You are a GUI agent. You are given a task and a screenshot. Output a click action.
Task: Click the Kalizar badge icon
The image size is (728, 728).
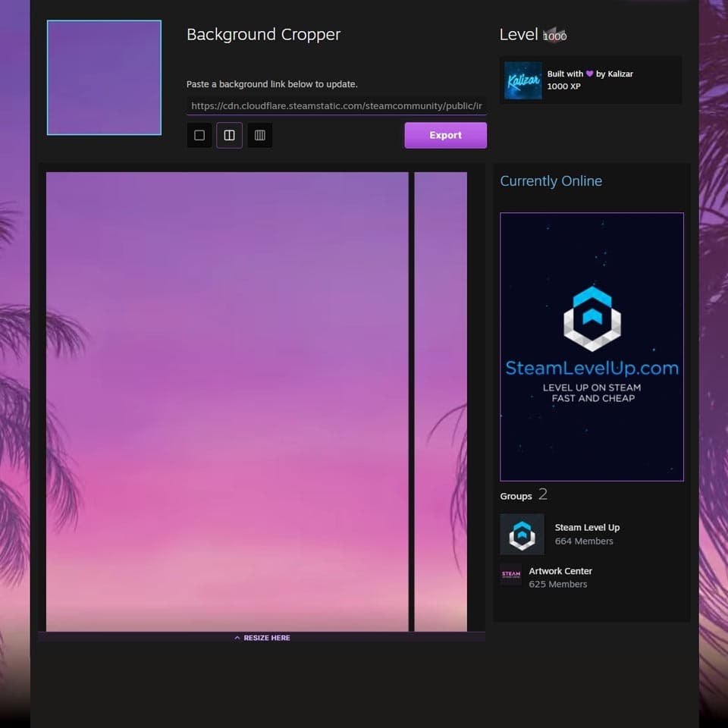[x=522, y=80]
